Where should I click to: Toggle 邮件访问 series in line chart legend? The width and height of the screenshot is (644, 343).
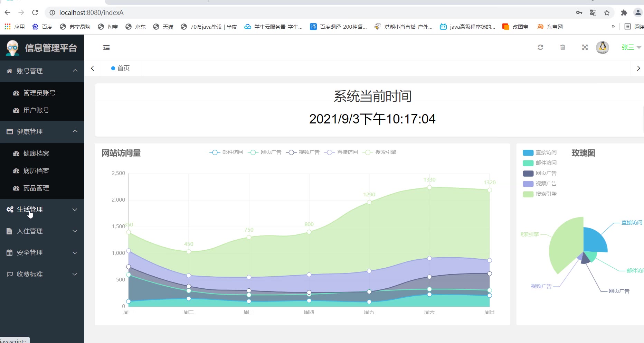pos(226,152)
